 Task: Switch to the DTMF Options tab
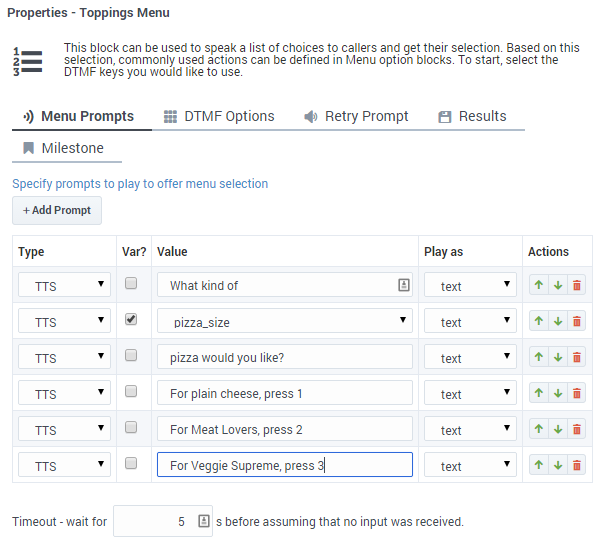(219, 116)
